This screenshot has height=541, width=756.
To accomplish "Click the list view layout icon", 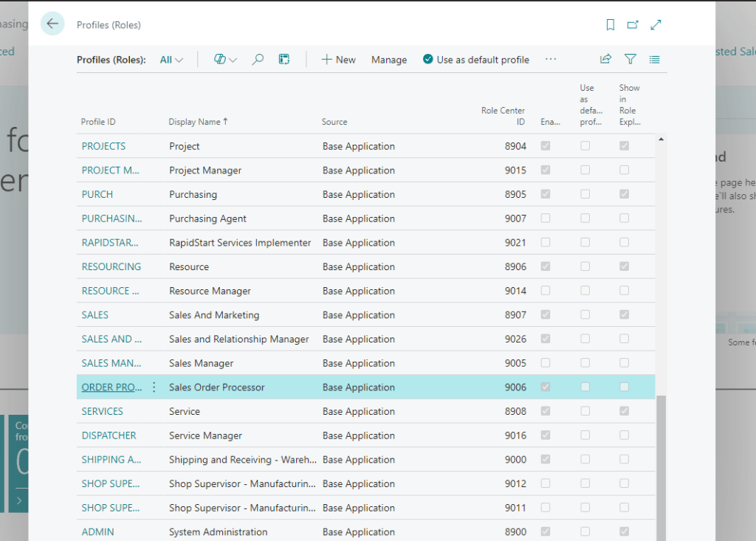I will pyautogui.click(x=655, y=60).
